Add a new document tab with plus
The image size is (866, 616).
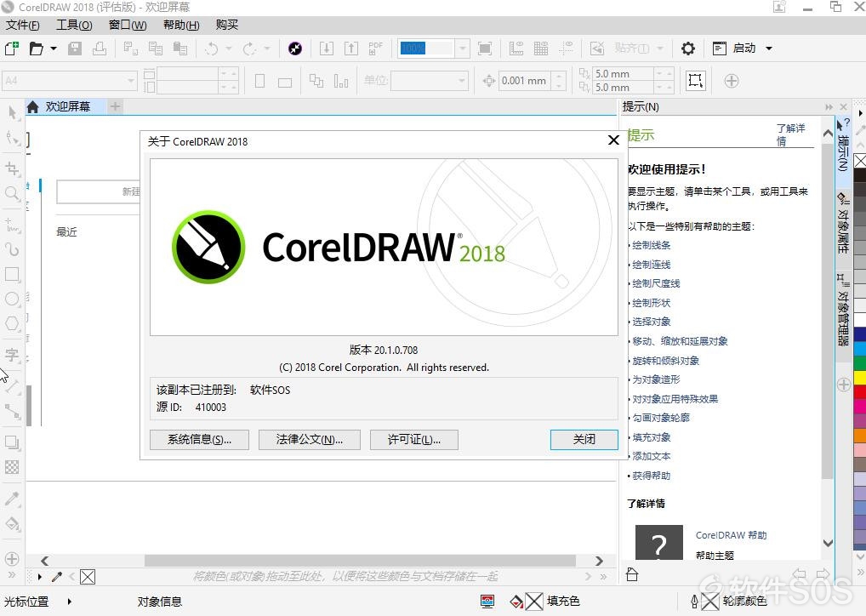pos(116,106)
